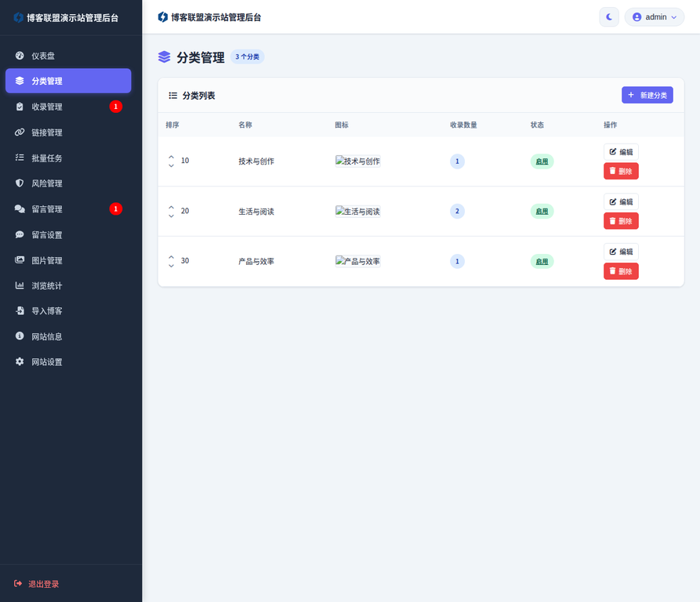Move 产品与效率 up with the sort arrow
Viewport: 700px width, 602px height.
172,257
